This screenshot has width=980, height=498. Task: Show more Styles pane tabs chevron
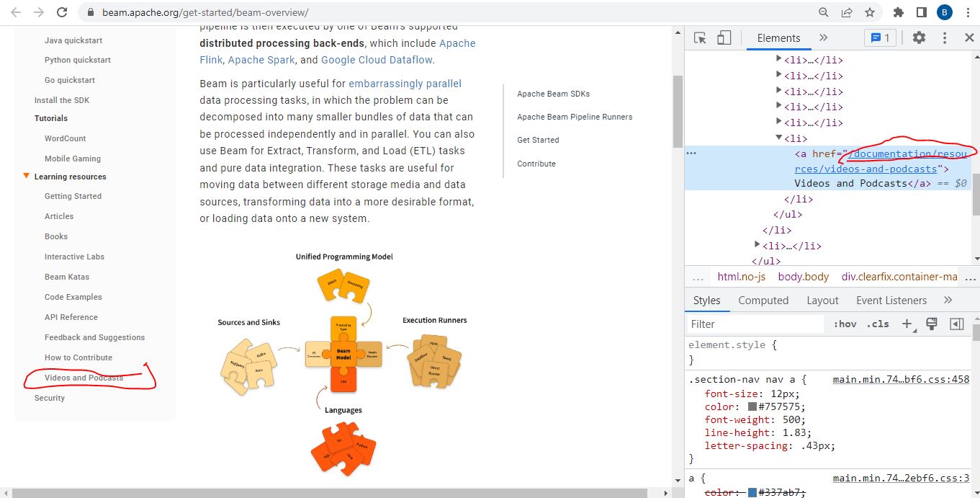948,300
